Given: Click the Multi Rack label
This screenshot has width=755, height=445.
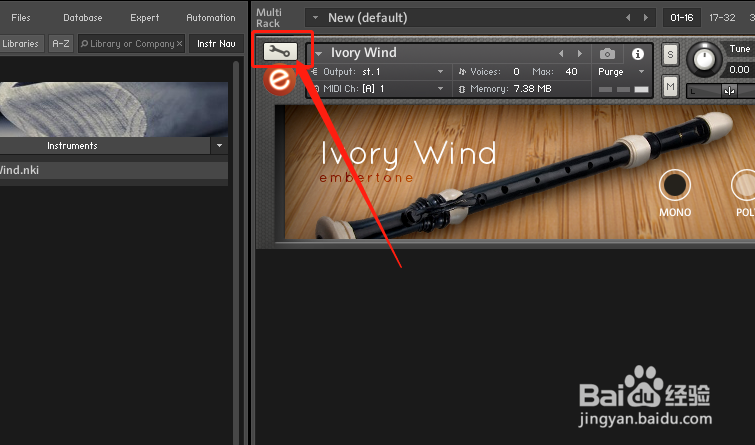Looking at the screenshot, I should [269, 18].
